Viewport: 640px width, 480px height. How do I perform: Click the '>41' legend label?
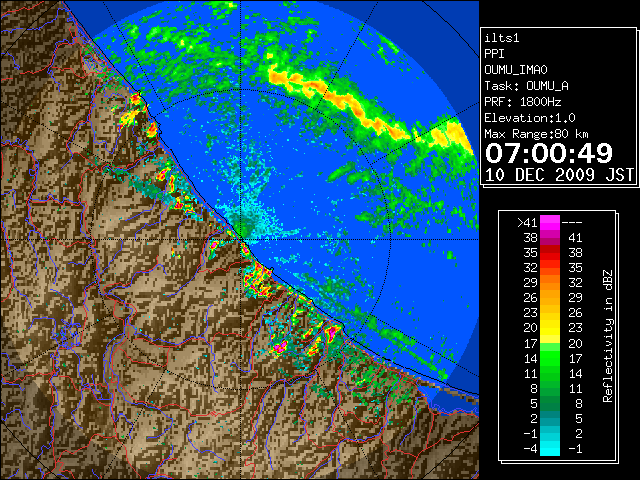point(527,222)
